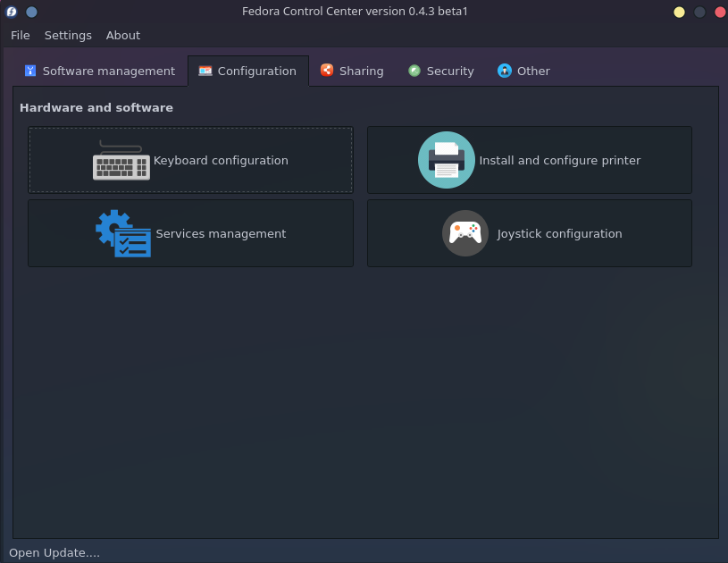Click the keyboard icon in Keyboard configuration
The image size is (728, 563).
click(121, 160)
